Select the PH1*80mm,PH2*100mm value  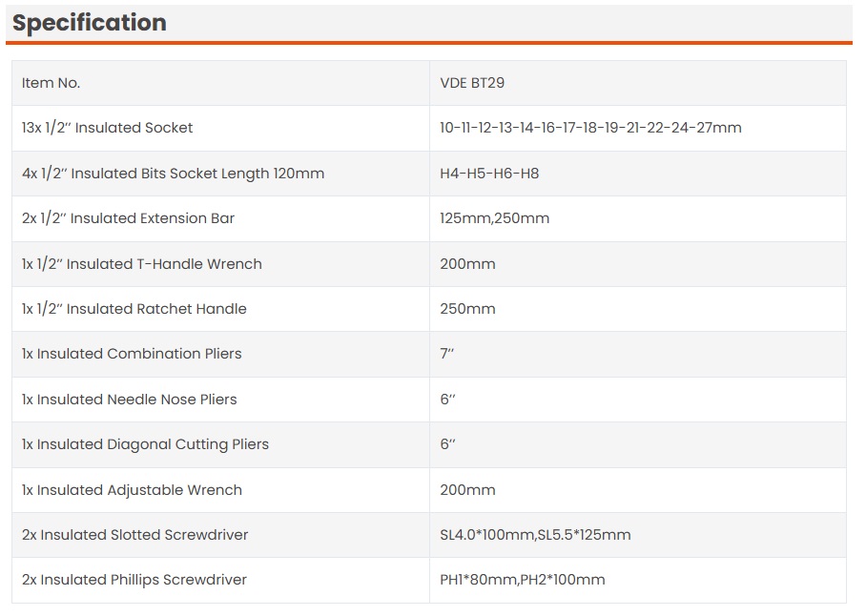[x=523, y=580]
